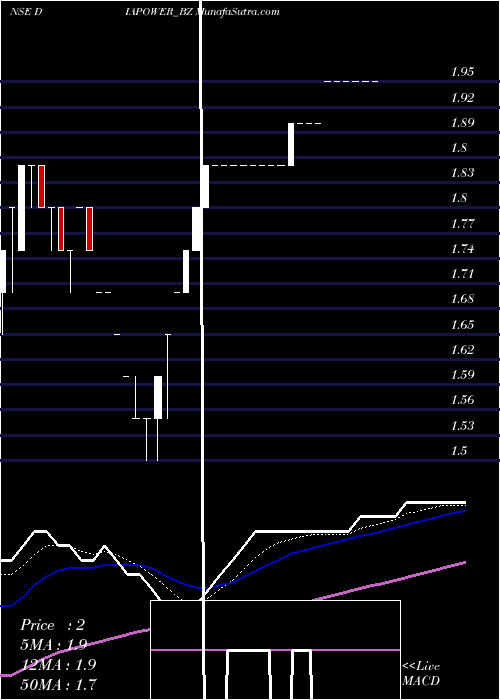Click the dashed price line at 1.95

[351, 81]
